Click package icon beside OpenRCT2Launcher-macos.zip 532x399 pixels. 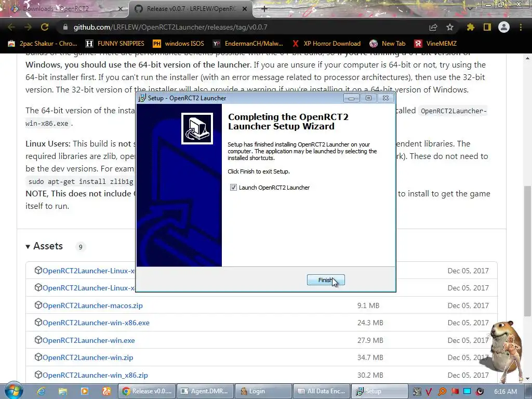38,305
